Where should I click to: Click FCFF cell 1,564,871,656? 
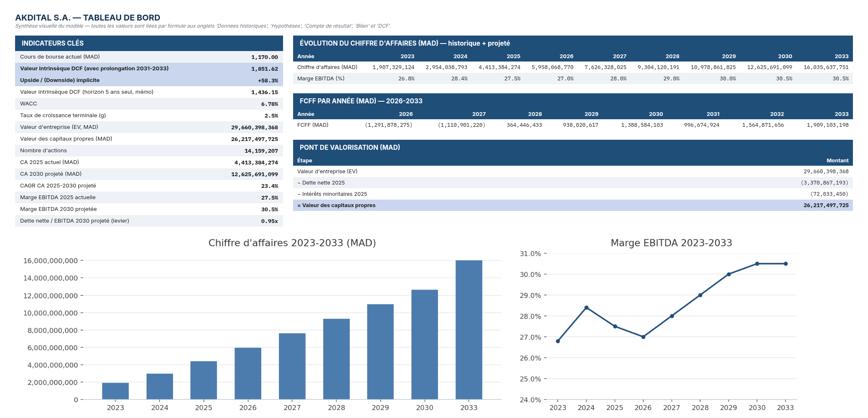(x=763, y=125)
